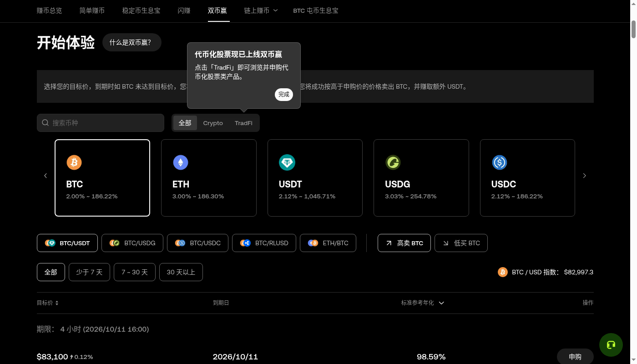Select the ETH/BTC pair
Image resolution: width=637 pixels, height=364 pixels.
[328, 243]
